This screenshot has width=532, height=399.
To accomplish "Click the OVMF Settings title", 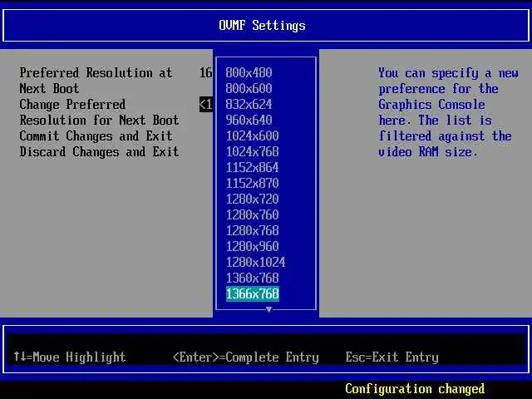I will [x=262, y=26].
